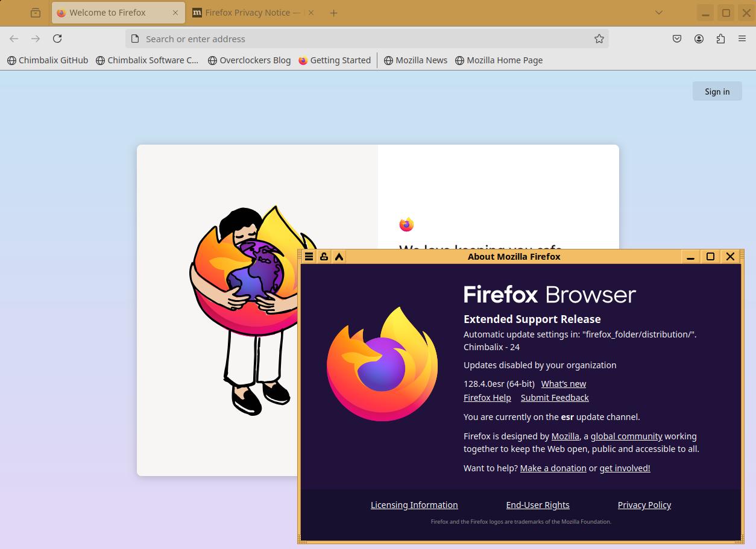The height and width of the screenshot is (549, 756).
Task: Click the Make a donation link
Action: click(553, 468)
